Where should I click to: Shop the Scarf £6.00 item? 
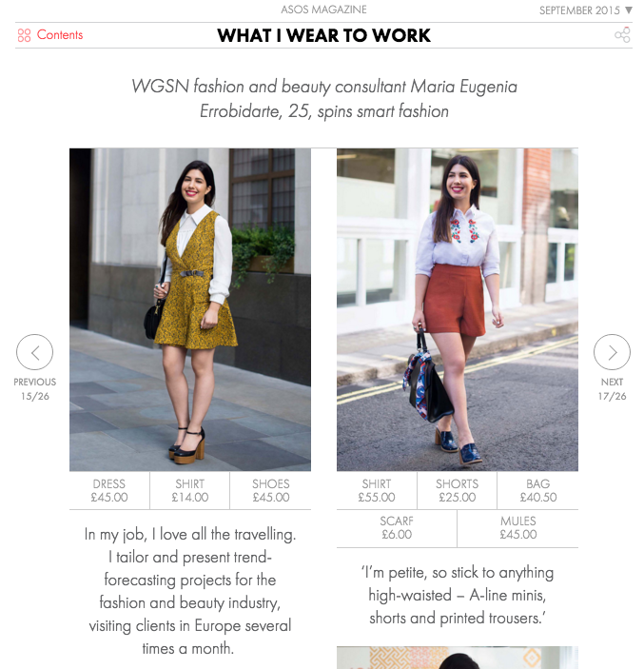pos(397,528)
